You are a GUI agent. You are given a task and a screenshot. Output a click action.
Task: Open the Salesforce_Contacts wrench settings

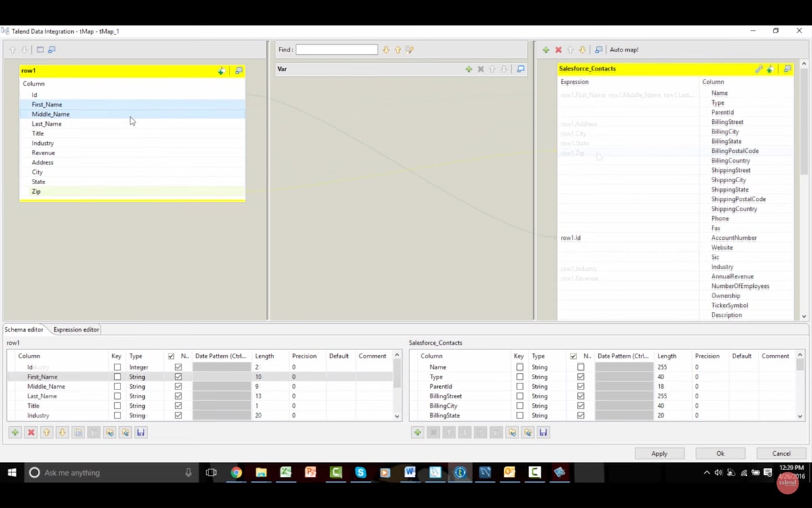pyautogui.click(x=759, y=69)
